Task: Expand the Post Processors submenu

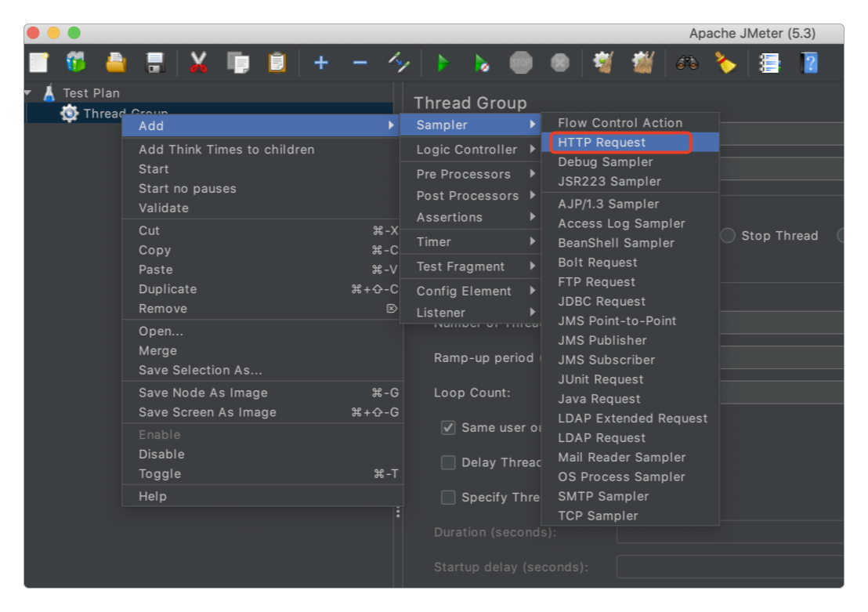Action: pyautogui.click(x=471, y=195)
